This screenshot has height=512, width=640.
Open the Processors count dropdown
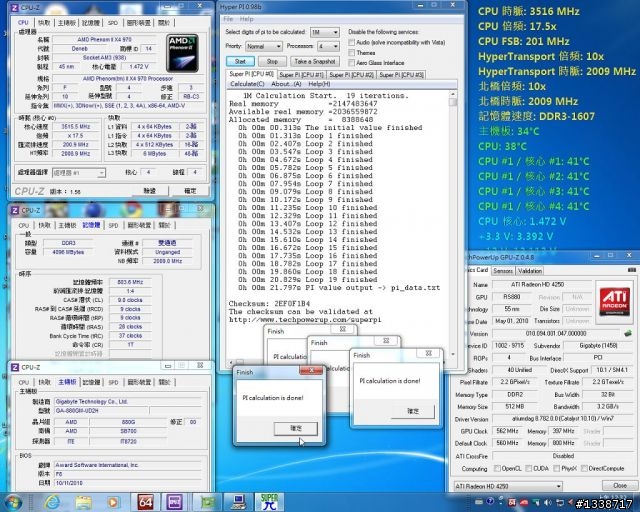(328, 47)
